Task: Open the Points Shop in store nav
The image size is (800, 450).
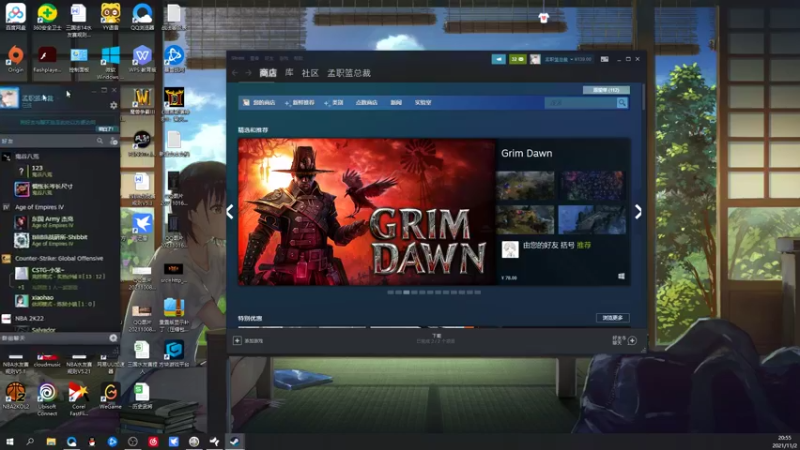Action: pos(366,103)
